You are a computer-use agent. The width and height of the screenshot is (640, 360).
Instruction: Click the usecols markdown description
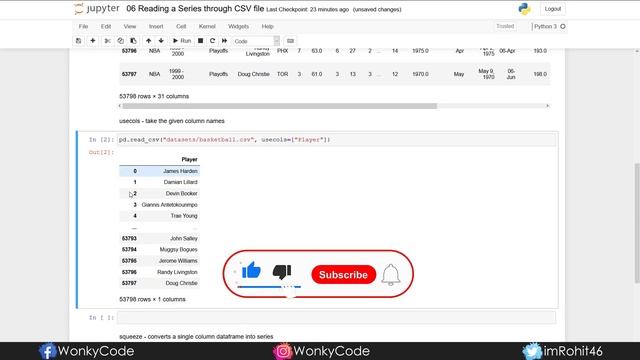click(x=172, y=121)
